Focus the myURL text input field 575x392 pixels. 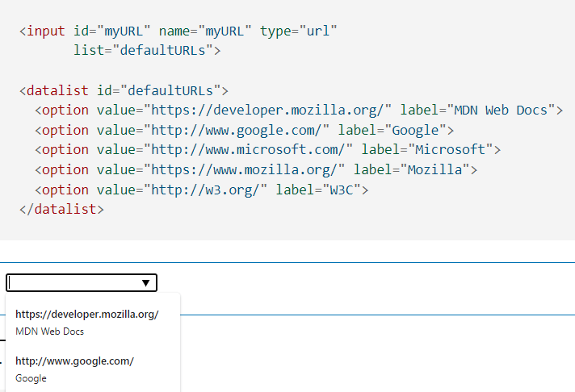(x=82, y=283)
